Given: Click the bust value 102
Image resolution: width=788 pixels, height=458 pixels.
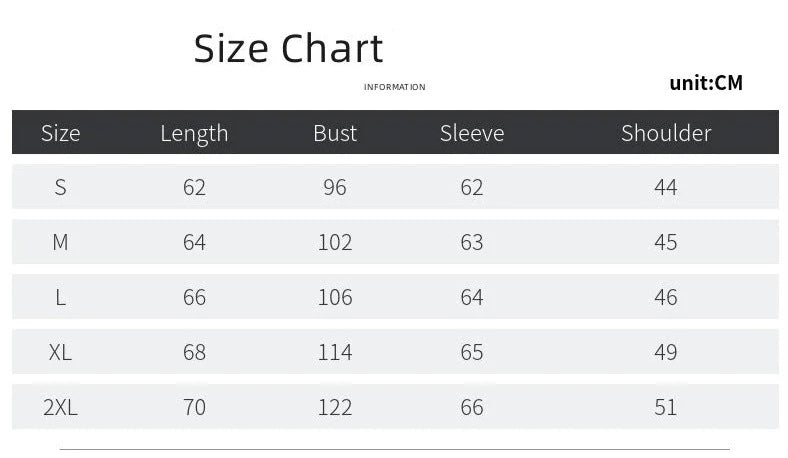Looking at the screenshot, I should 335,242.
